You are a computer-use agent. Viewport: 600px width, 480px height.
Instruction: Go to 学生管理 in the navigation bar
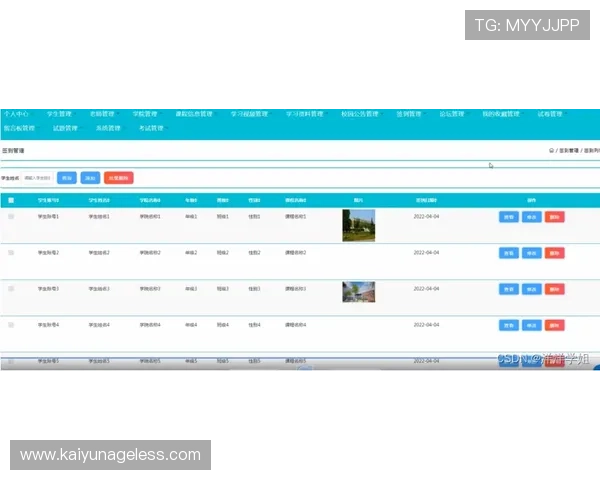pyautogui.click(x=61, y=114)
